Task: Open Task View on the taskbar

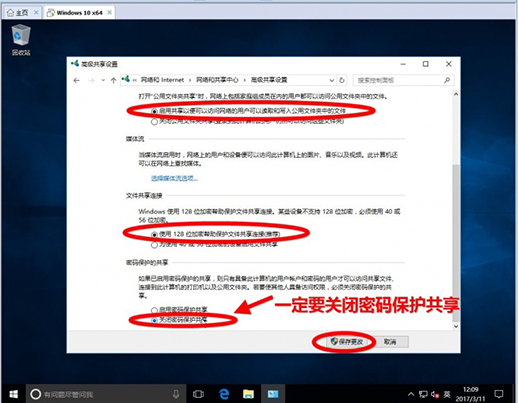Action: (x=198, y=394)
